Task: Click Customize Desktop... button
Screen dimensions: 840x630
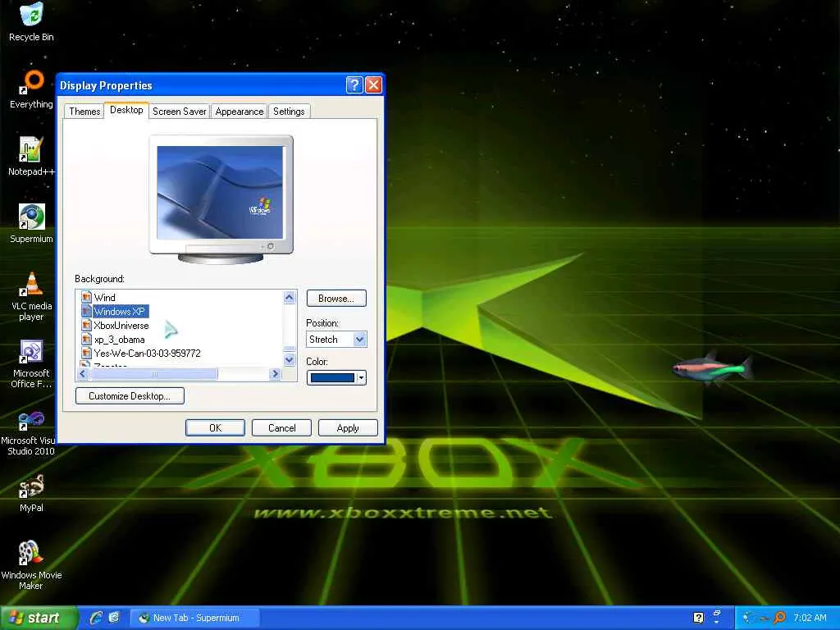Action: tap(130, 396)
